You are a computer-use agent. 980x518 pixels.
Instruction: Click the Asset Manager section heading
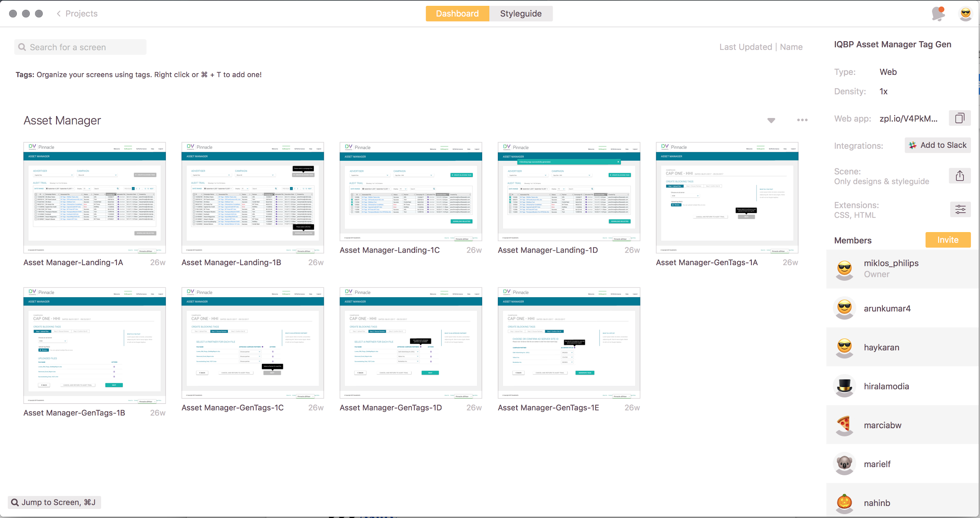pos(62,120)
